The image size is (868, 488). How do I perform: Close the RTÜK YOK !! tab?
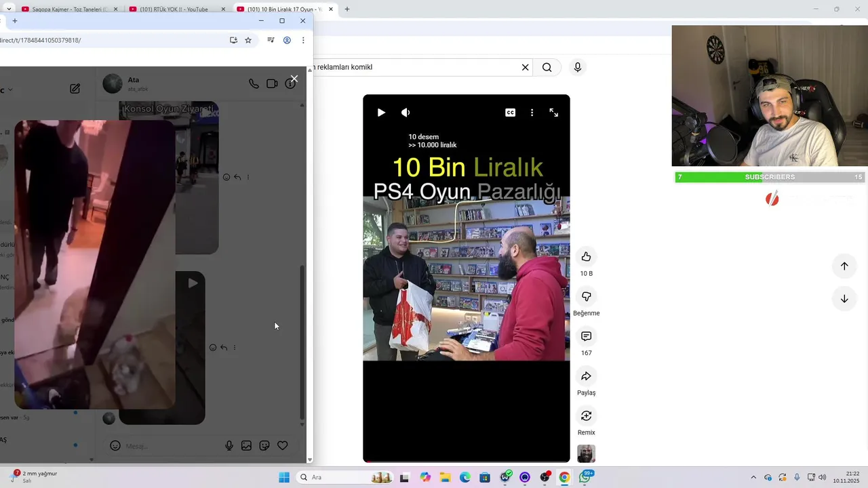click(223, 9)
